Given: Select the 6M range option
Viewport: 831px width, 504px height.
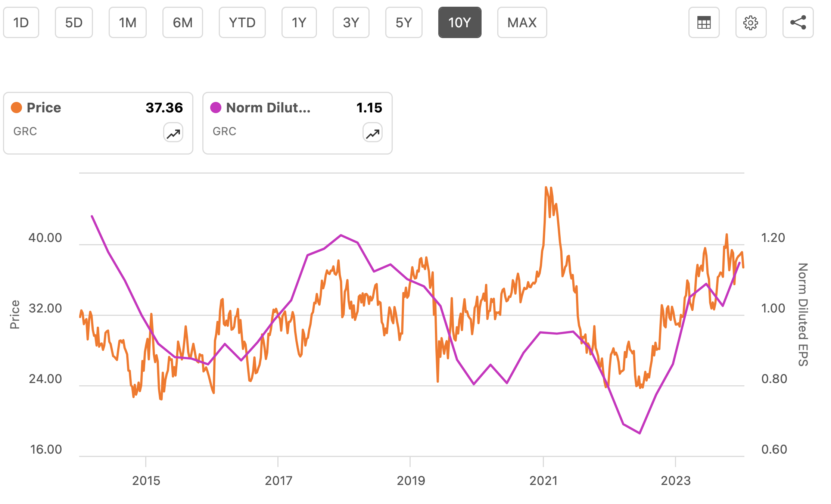Looking at the screenshot, I should coord(183,23).
